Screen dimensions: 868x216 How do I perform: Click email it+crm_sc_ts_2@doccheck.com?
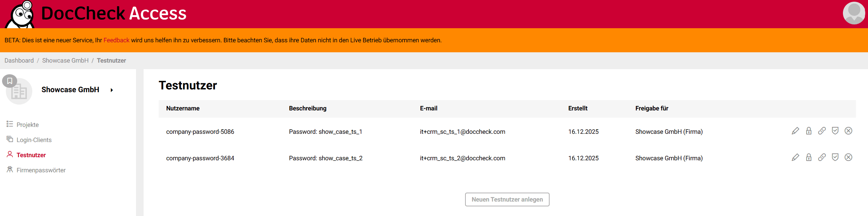tap(462, 158)
